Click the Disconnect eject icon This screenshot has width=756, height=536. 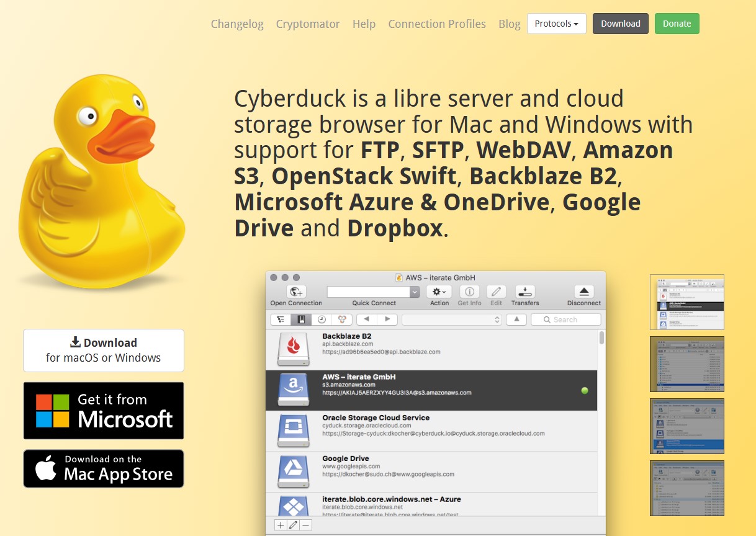pyautogui.click(x=584, y=292)
